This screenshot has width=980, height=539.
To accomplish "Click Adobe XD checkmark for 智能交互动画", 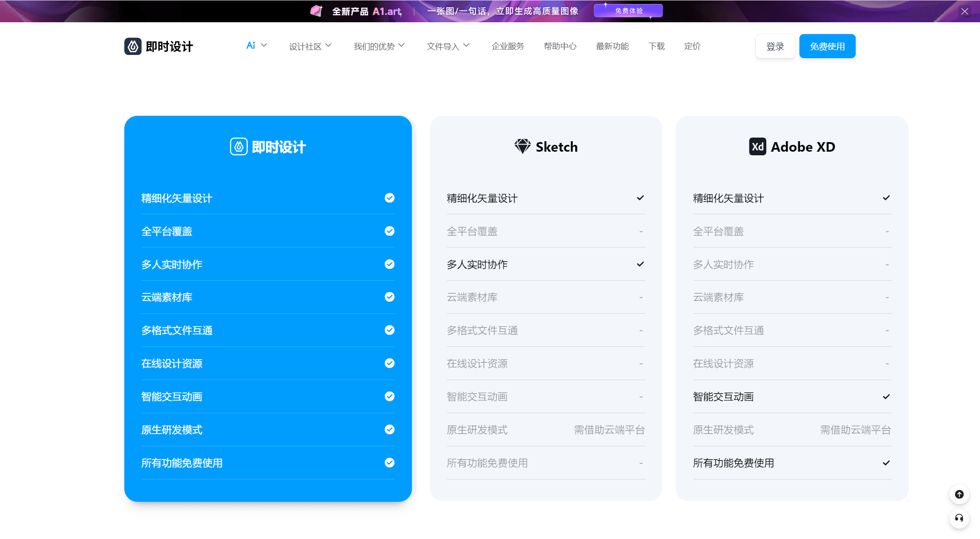I will 886,397.
